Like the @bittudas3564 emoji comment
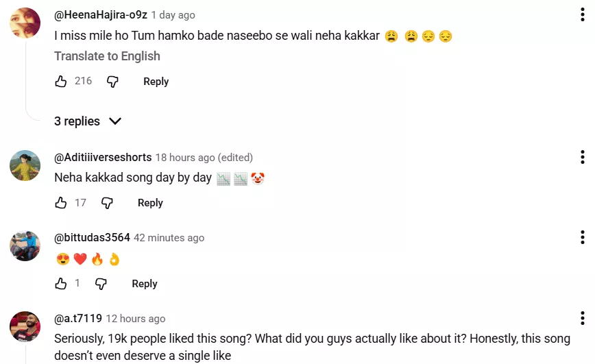This screenshot has width=595, height=364. (61, 284)
